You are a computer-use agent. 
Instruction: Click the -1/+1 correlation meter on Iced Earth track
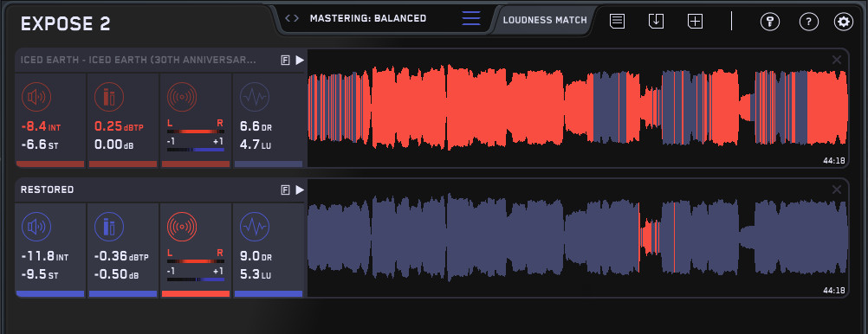(196, 150)
